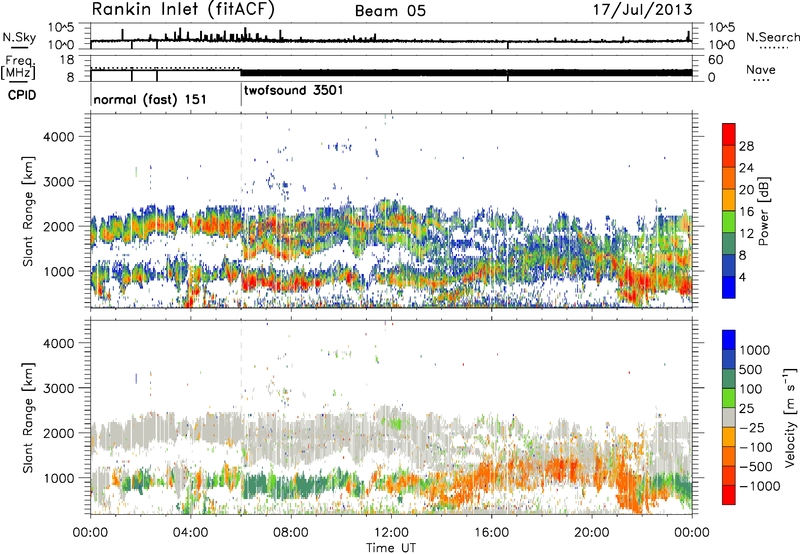Screen dimensions: 800x554
Task: Click the gray segment of the Velocity color bar
Action: (729, 417)
